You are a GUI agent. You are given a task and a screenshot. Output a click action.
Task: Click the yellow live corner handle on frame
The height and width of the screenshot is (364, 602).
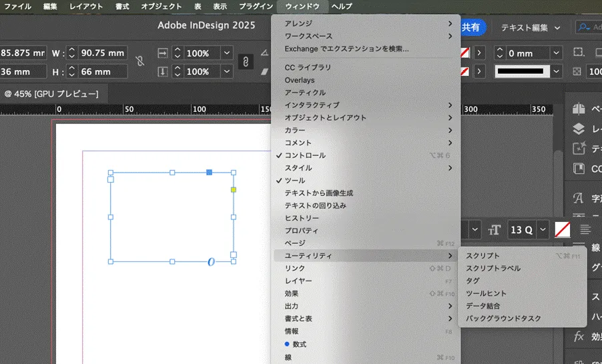click(x=234, y=190)
